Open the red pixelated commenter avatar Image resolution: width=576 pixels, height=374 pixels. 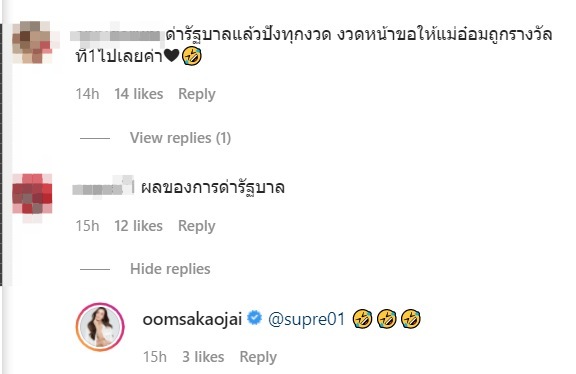point(32,195)
